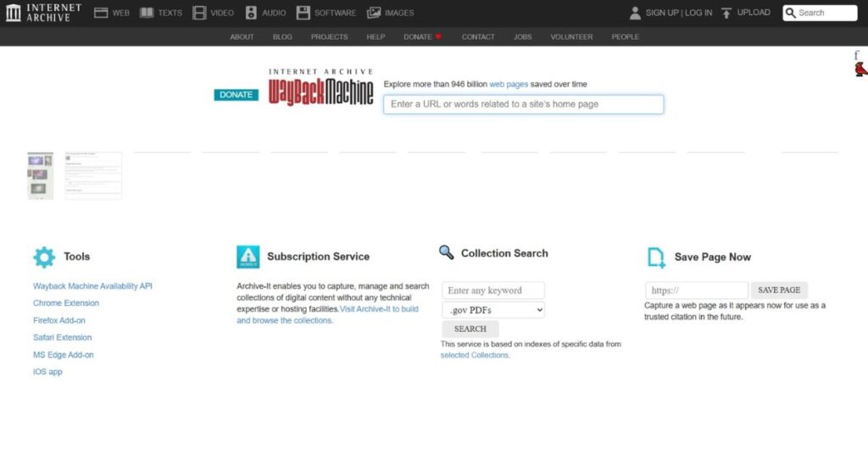This screenshot has width=868, height=454.
Task: Open the Audio speaker icon
Action: click(x=251, y=13)
